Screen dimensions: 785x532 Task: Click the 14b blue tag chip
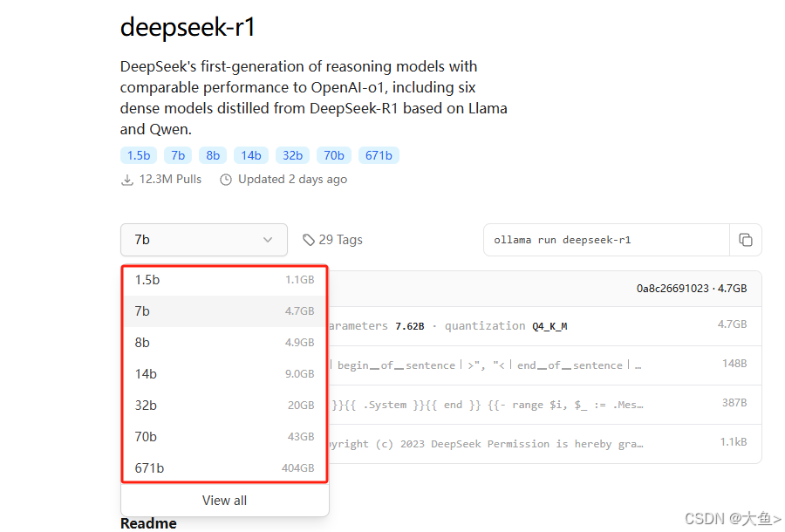coord(251,155)
